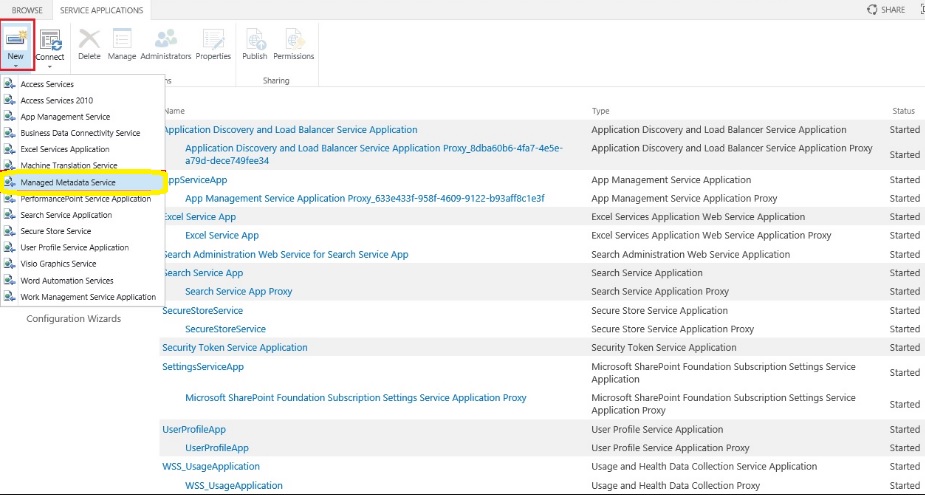Expand the Connect dropdown arrow
Screen dimensions: 925x495
(50, 68)
